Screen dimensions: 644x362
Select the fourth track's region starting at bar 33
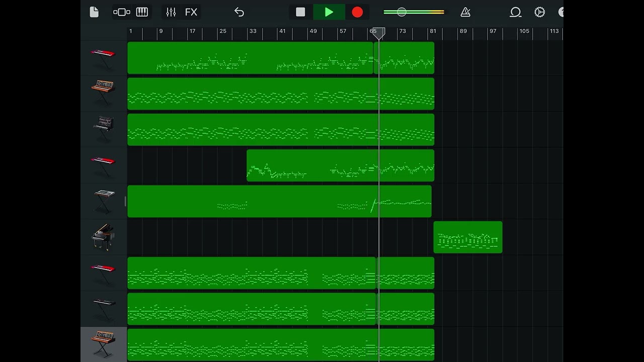pyautogui.click(x=340, y=165)
